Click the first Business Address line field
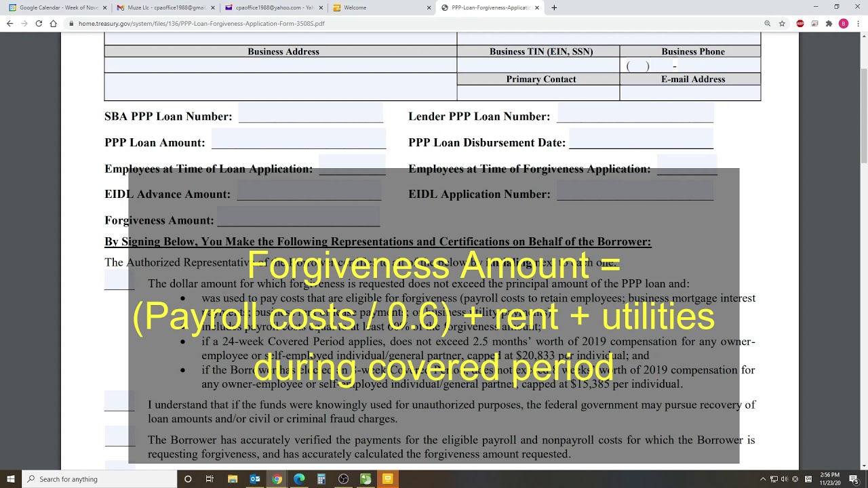The image size is (868, 488). 280,65
